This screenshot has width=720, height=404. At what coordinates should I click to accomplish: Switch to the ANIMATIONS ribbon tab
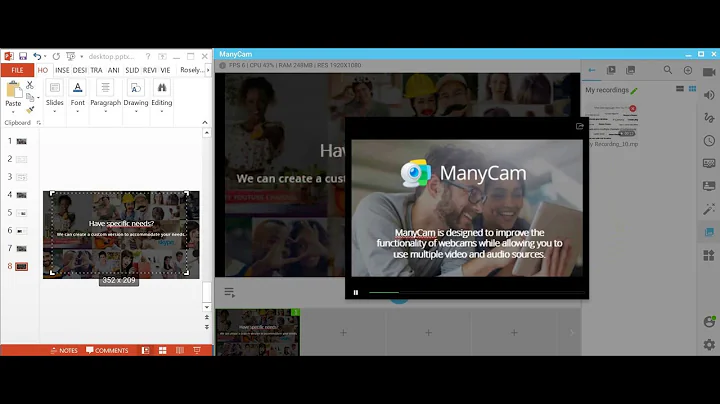[113, 70]
